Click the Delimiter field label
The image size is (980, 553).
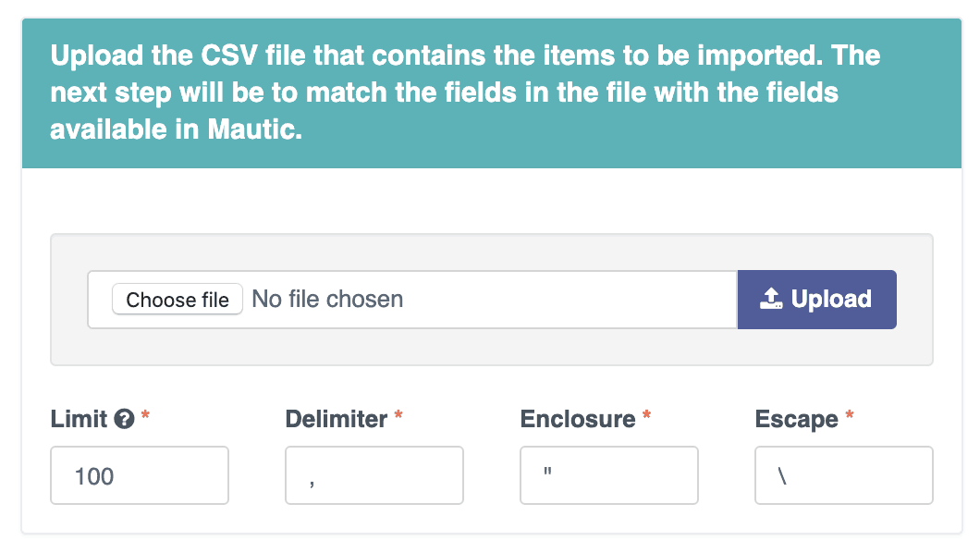(x=337, y=419)
